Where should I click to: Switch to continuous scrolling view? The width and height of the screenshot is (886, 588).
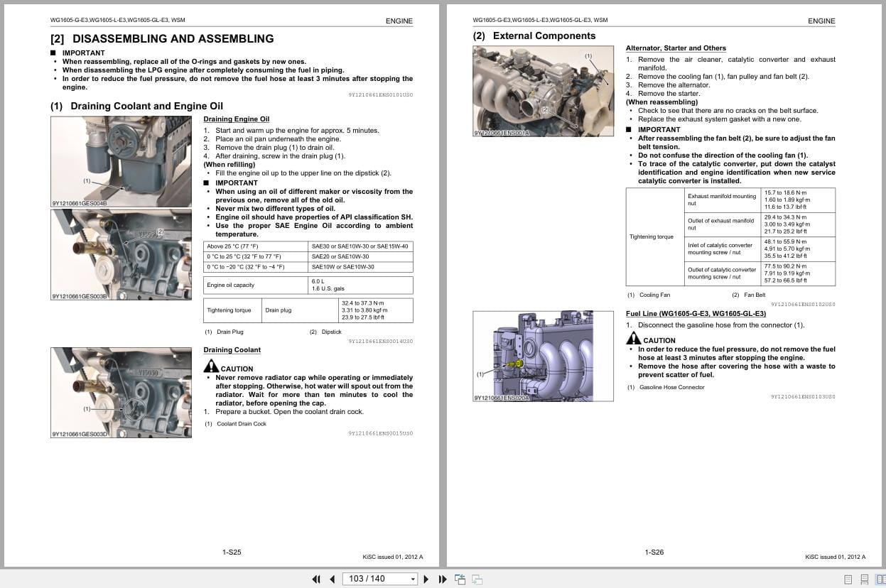click(x=864, y=579)
